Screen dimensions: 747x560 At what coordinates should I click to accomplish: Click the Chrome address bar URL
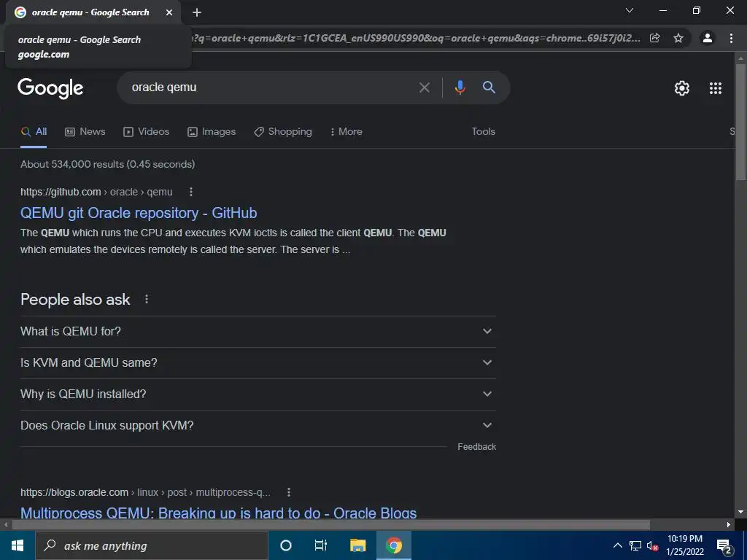[417, 38]
